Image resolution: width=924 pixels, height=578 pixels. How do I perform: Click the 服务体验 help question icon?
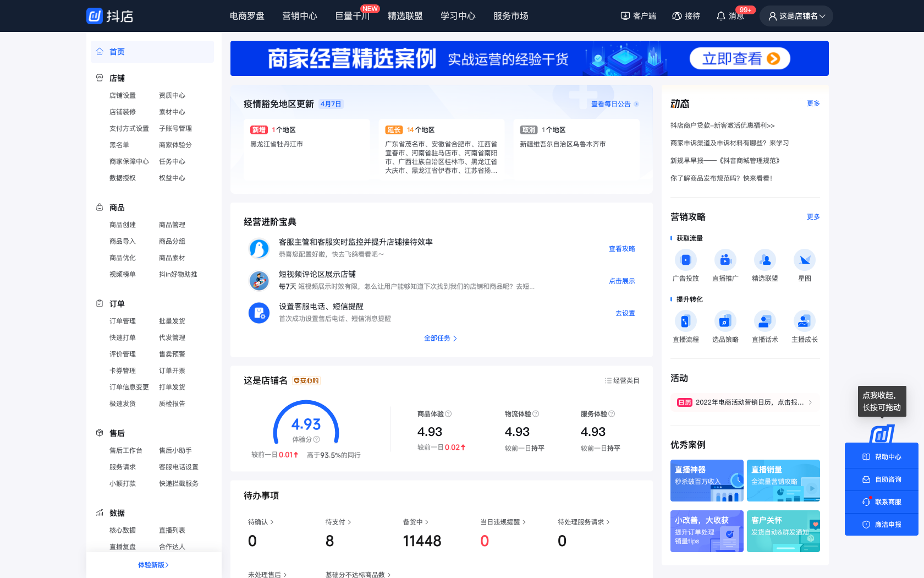(x=612, y=414)
